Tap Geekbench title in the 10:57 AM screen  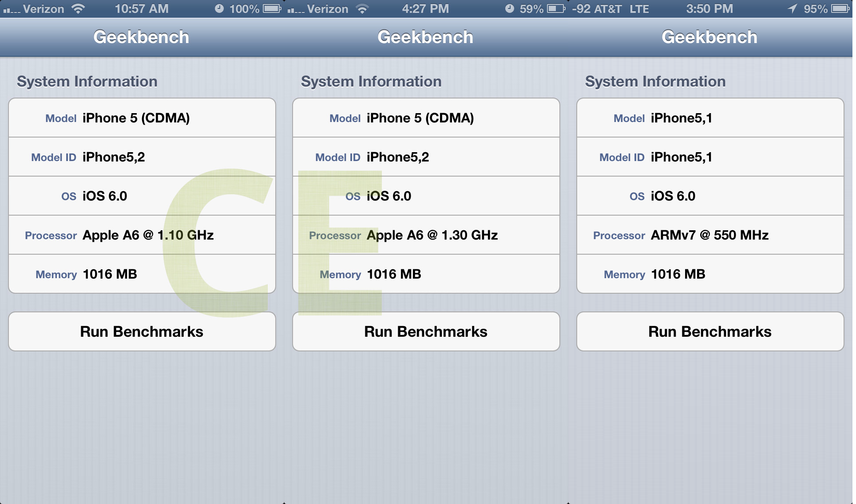click(x=141, y=37)
